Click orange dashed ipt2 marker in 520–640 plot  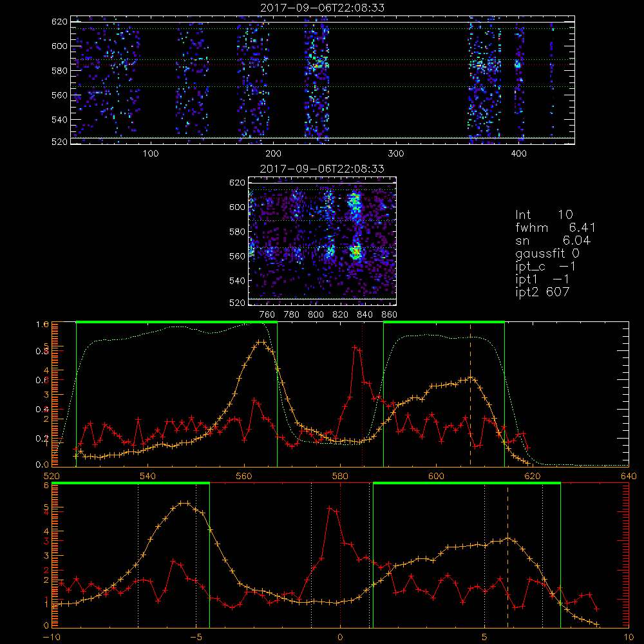pyautogui.click(x=470, y=394)
